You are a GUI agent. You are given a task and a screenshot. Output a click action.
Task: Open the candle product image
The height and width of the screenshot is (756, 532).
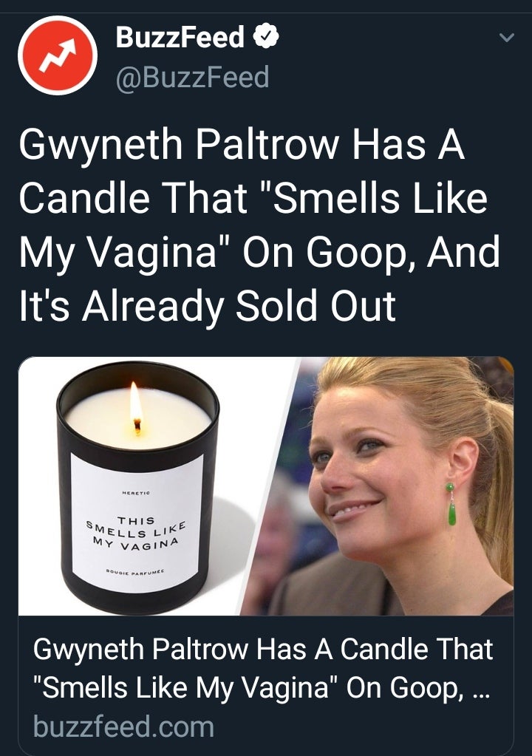(x=140, y=486)
